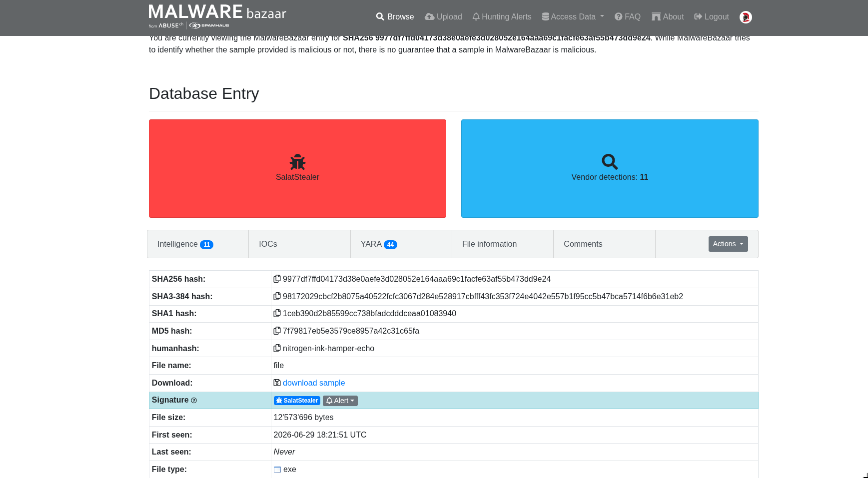Screen dimensions: 868x478
Task: Click the exe file type window icon
Action: pos(277,470)
